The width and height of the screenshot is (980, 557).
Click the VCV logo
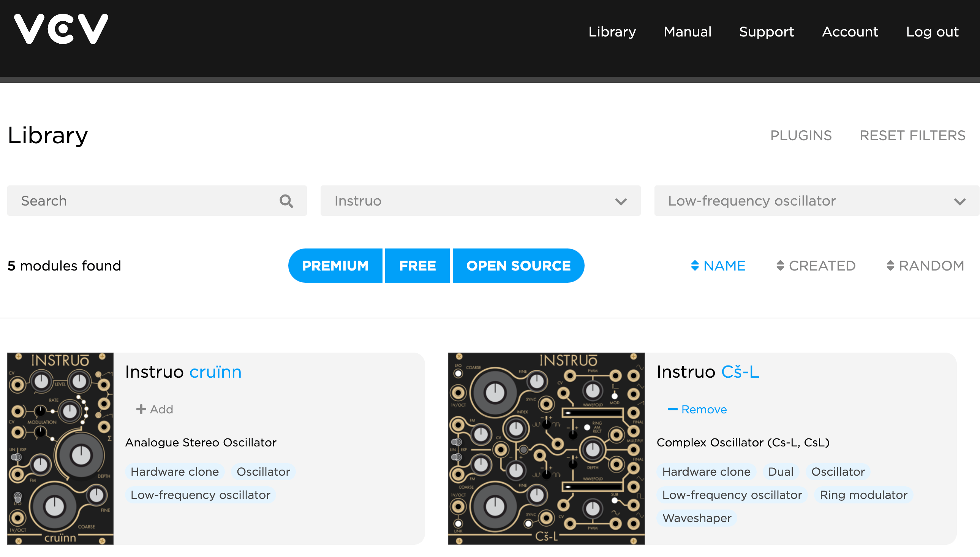point(61,29)
